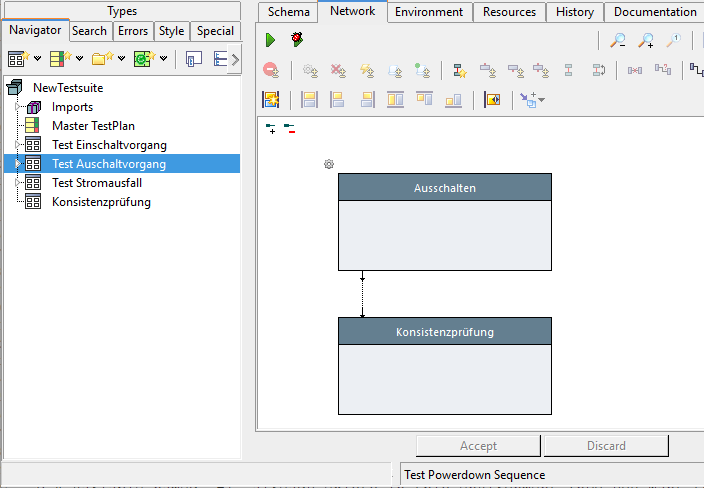
Task: Open the Environment tab
Action: point(428,12)
